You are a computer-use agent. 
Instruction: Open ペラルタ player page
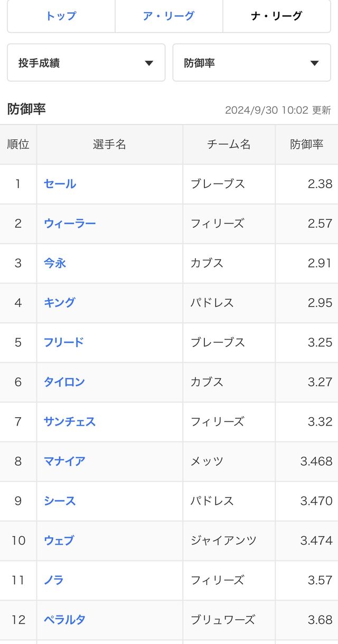(x=64, y=620)
